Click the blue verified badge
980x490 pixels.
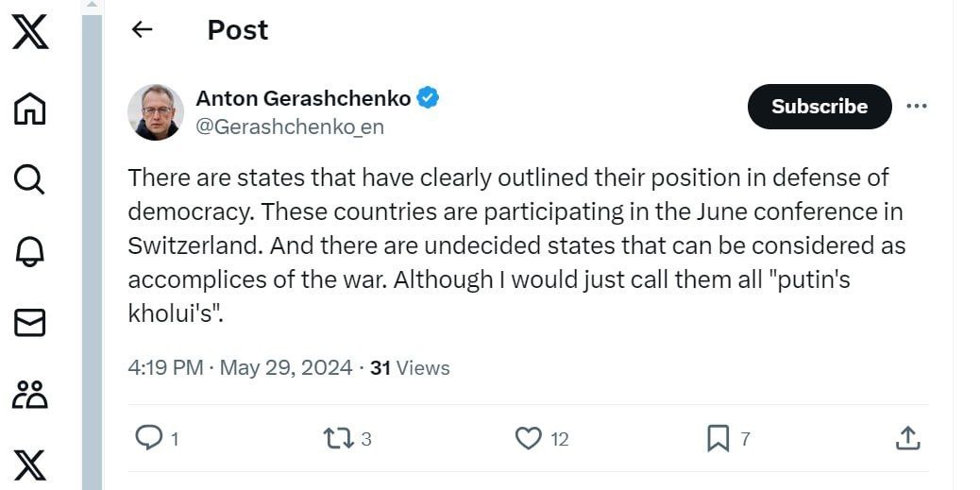pyautogui.click(x=429, y=98)
